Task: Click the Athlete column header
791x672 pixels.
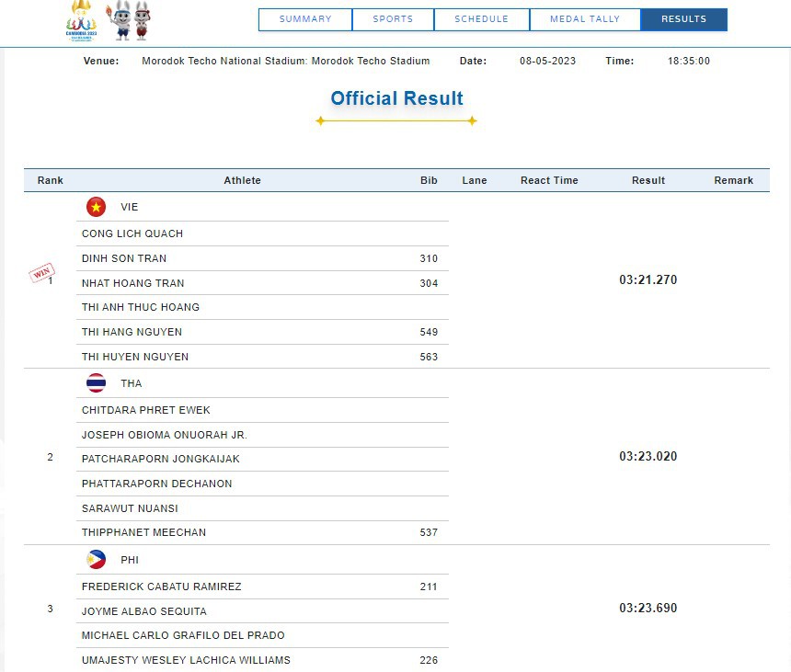Action: click(x=243, y=180)
